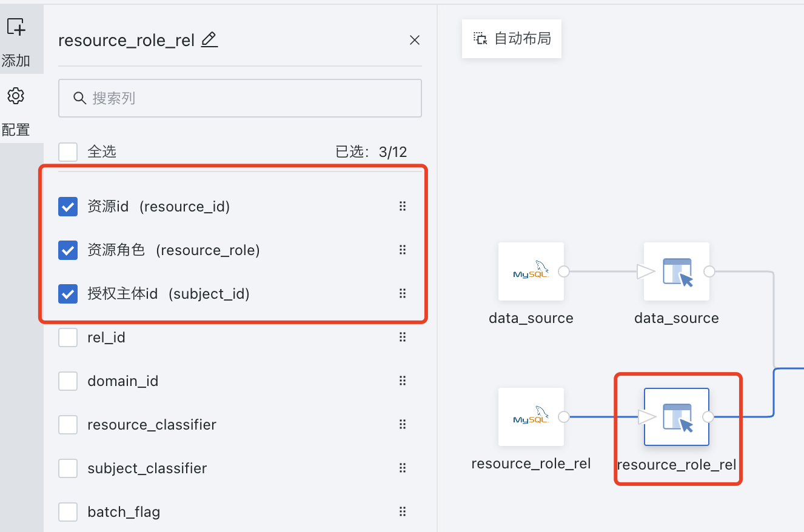804x532 pixels.
Task: Close the resource_role_rel configuration panel
Action: tap(415, 40)
